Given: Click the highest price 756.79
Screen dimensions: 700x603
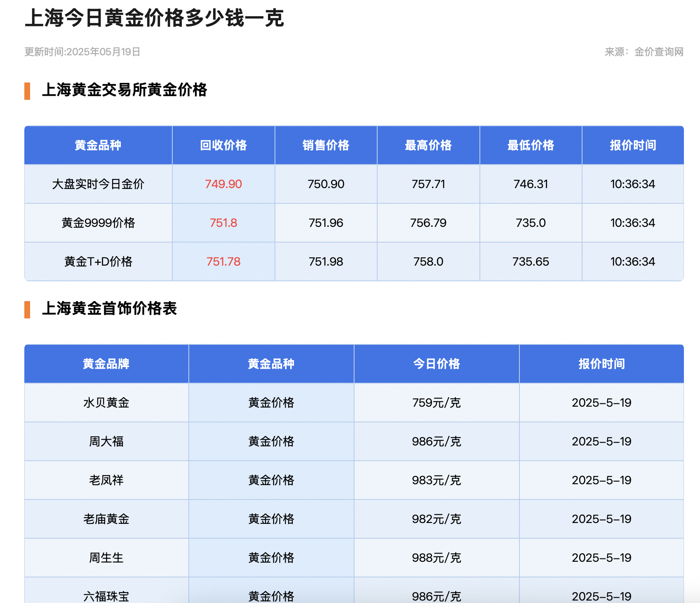Looking at the screenshot, I should coord(428,223).
